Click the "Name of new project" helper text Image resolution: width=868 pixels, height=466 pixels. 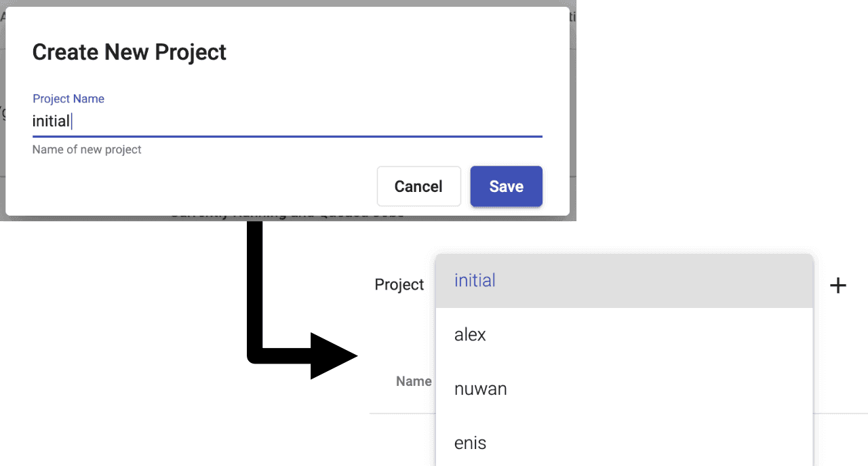[87, 149]
